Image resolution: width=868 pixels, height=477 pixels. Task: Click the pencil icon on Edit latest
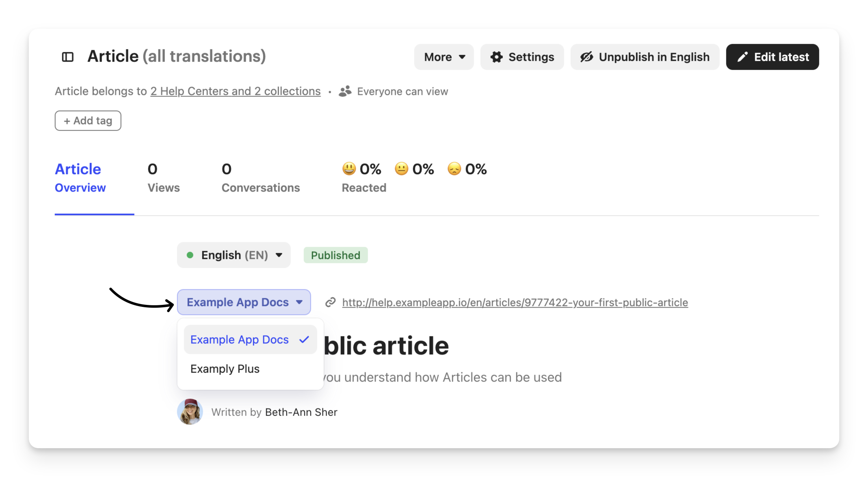coord(742,57)
